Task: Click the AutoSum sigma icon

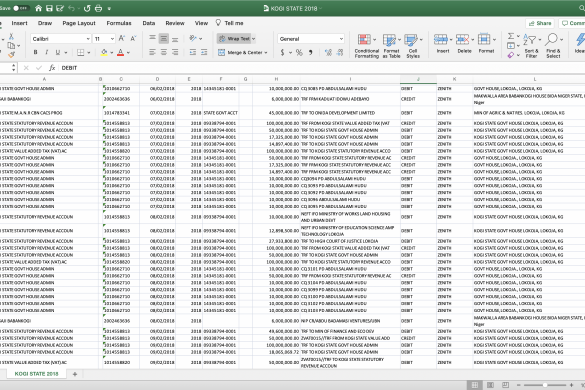Action: tap(511, 36)
